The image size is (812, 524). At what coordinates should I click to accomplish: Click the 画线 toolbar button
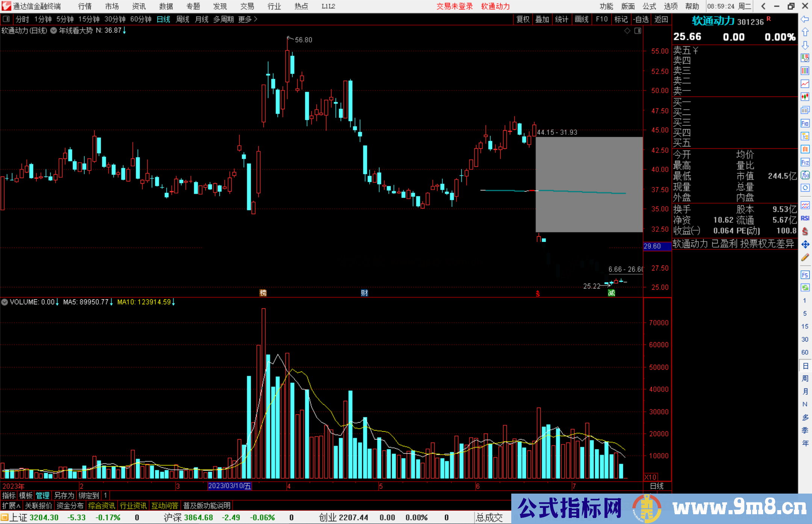click(x=581, y=19)
